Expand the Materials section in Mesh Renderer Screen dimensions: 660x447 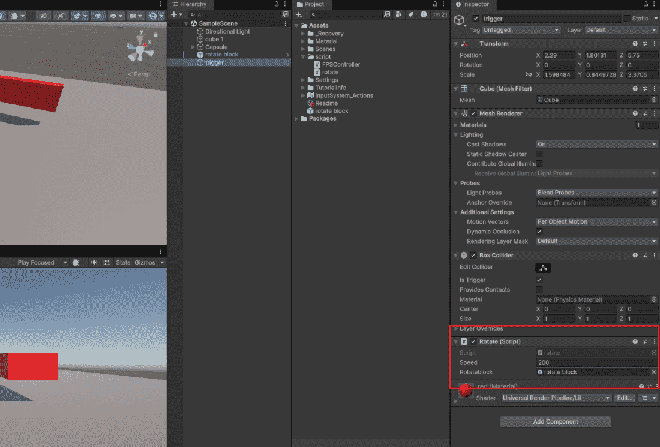[456, 125]
